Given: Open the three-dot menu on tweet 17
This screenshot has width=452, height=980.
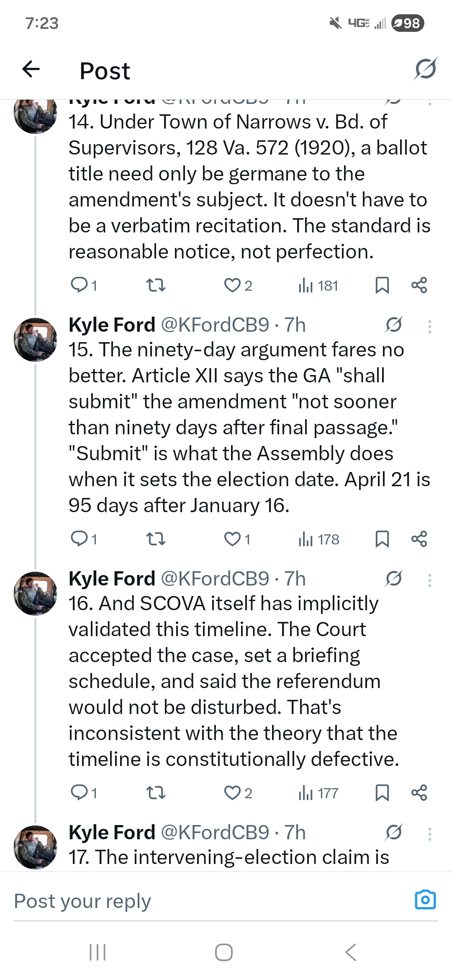Looking at the screenshot, I should (429, 834).
